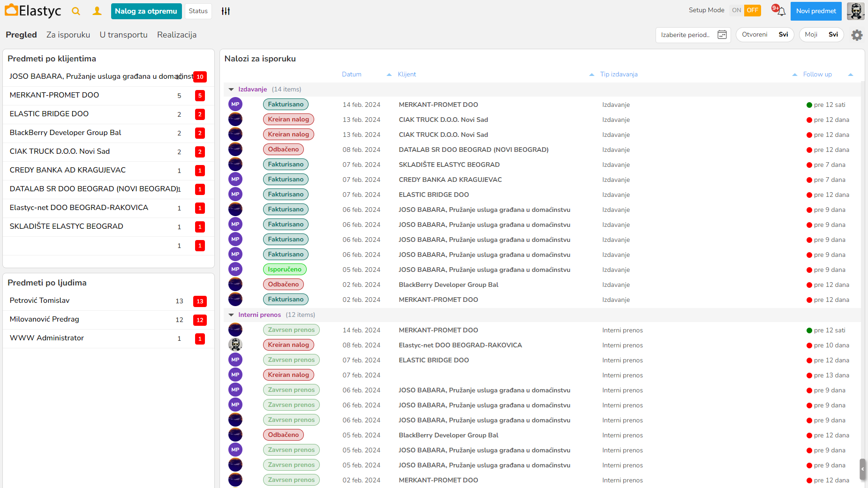This screenshot has height=488, width=868.
Task: Click the red 2 badge for CIAK TRUCK
Action: coord(200,152)
